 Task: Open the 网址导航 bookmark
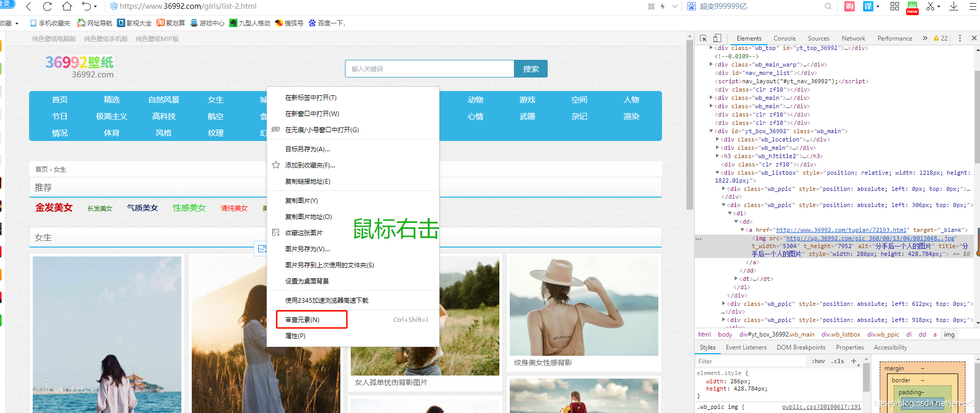[x=95, y=23]
